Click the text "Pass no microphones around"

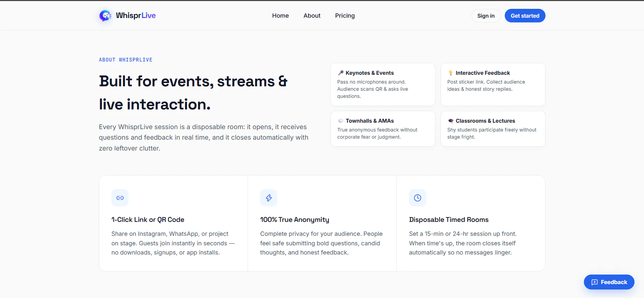pos(371,82)
